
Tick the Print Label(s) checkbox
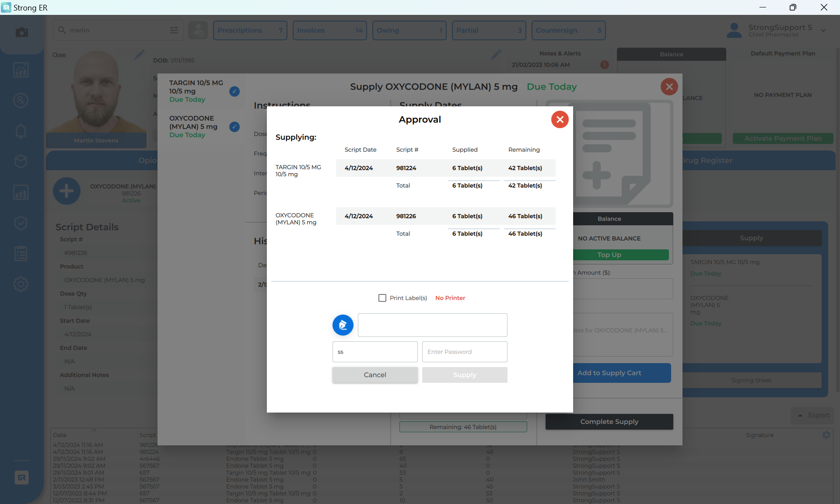pyautogui.click(x=382, y=298)
